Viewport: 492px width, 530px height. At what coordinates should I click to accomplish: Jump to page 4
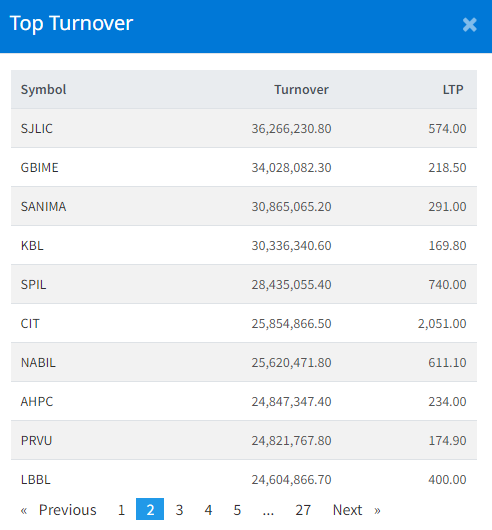(x=208, y=509)
